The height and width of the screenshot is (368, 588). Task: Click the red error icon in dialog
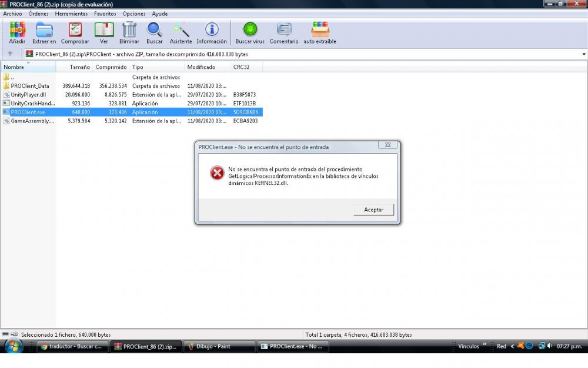217,173
